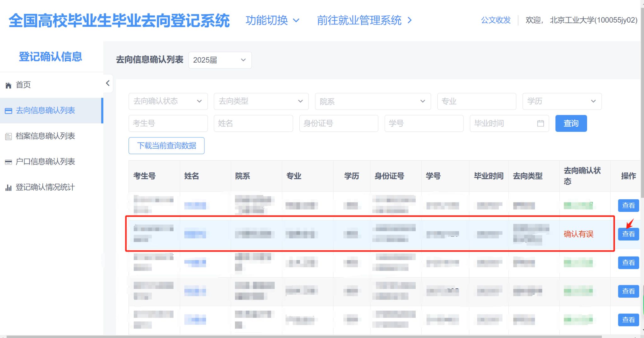Image resolution: width=644 pixels, height=338 pixels.
Task: Open the 公文收发 link
Action: click(496, 20)
